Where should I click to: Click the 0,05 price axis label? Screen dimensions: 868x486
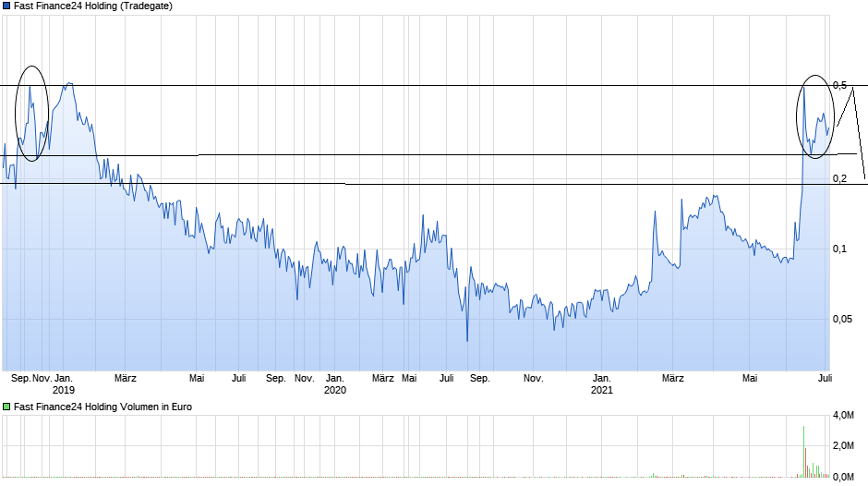pyautogui.click(x=842, y=319)
